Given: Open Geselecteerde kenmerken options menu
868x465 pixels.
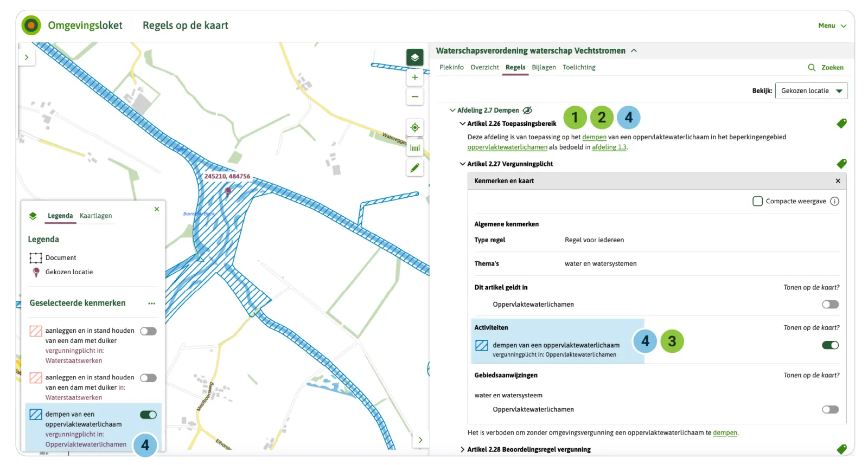Looking at the screenshot, I should (151, 303).
